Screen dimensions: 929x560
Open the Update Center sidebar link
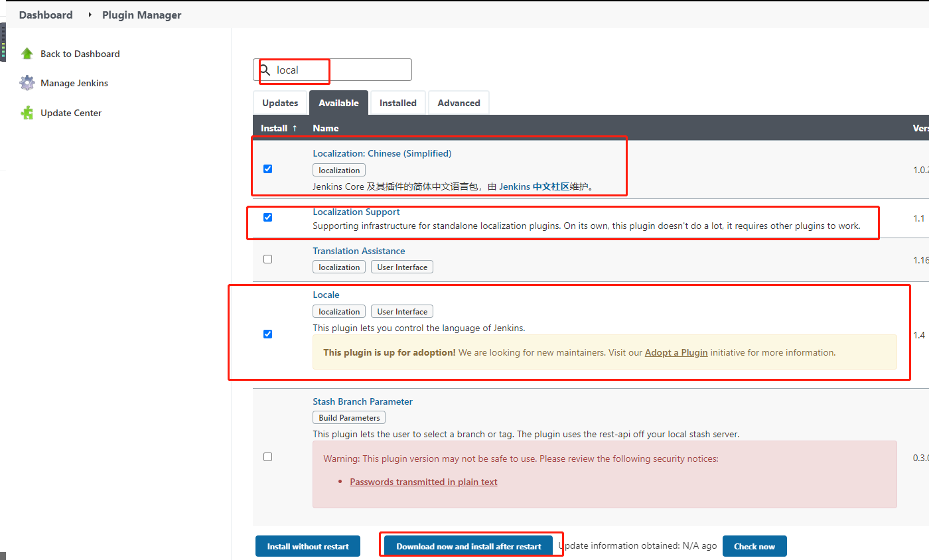tap(71, 113)
